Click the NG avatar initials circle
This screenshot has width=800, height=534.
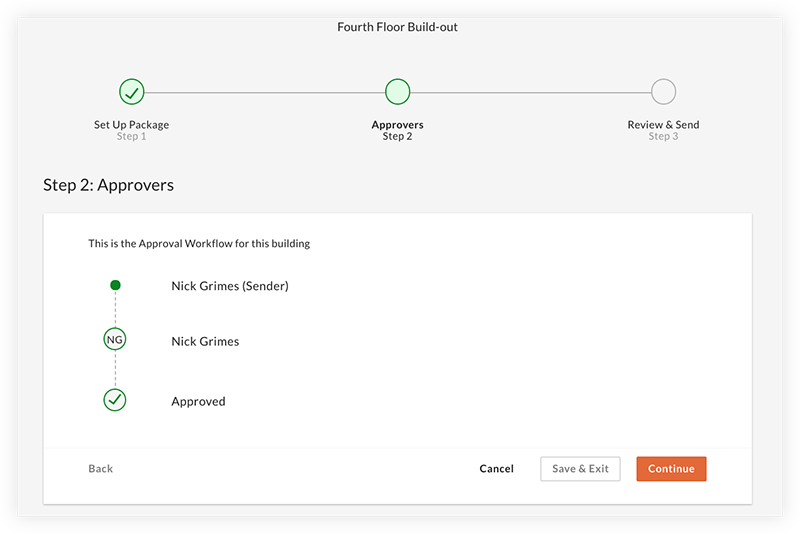click(115, 341)
